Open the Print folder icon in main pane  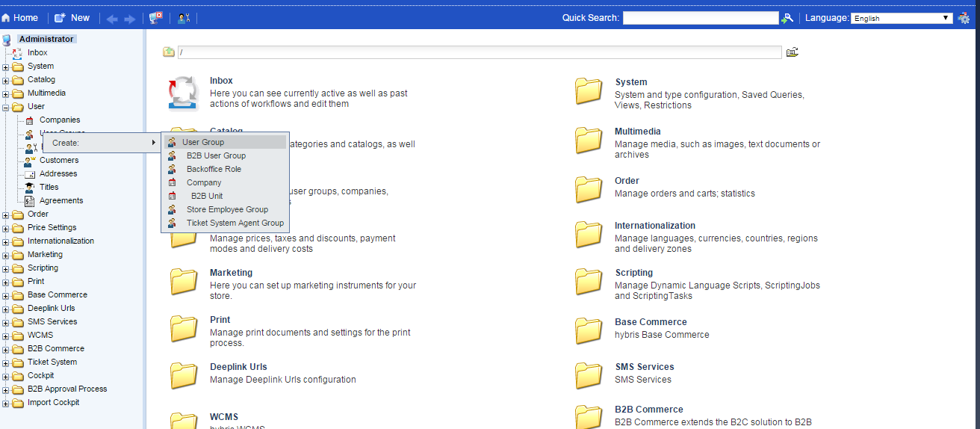tap(184, 329)
